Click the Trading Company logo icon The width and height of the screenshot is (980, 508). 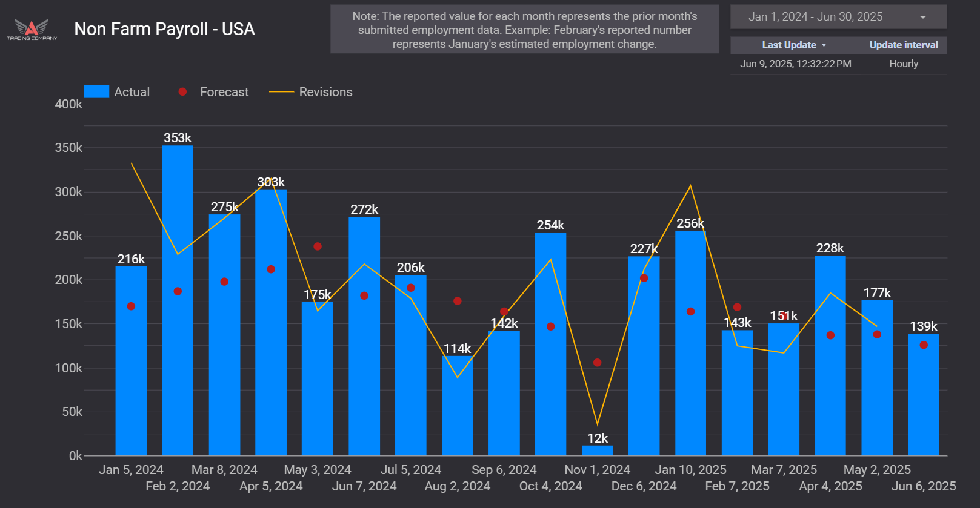(x=32, y=28)
